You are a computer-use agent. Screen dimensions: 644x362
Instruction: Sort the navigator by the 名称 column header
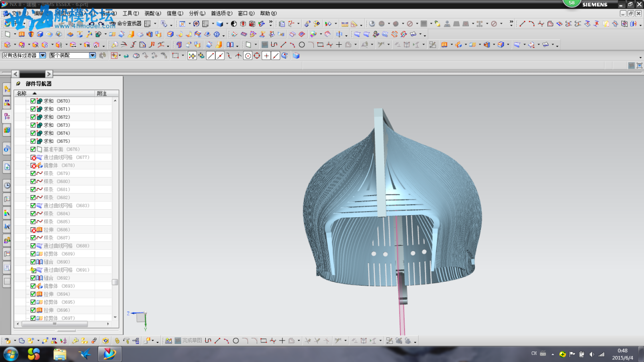[54, 94]
